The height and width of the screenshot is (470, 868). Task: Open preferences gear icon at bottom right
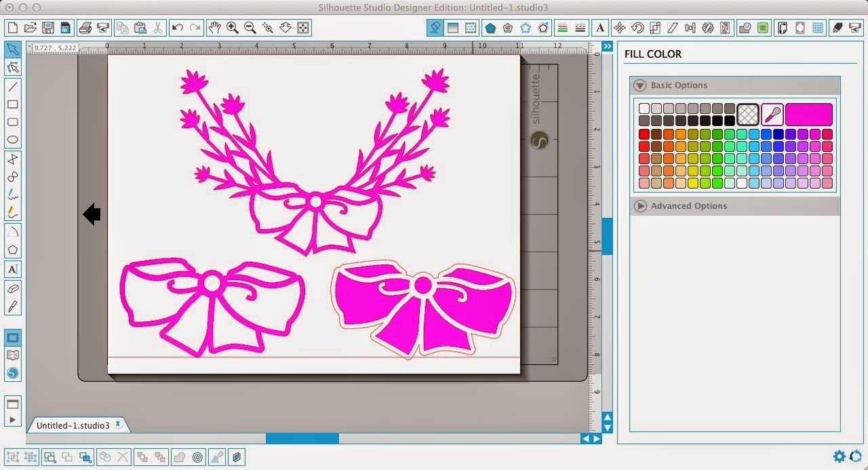[840, 456]
